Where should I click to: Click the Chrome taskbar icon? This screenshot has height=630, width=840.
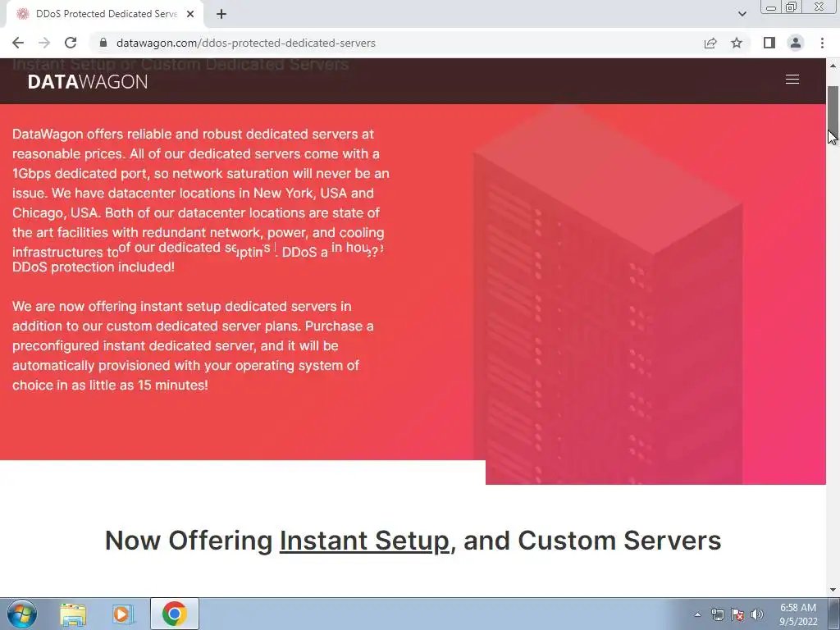tap(174, 614)
